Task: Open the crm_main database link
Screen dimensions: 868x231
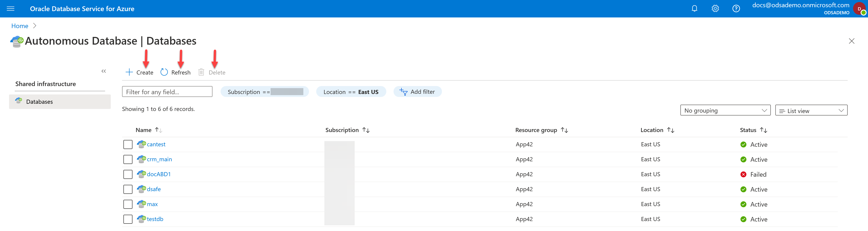Action: (x=159, y=159)
